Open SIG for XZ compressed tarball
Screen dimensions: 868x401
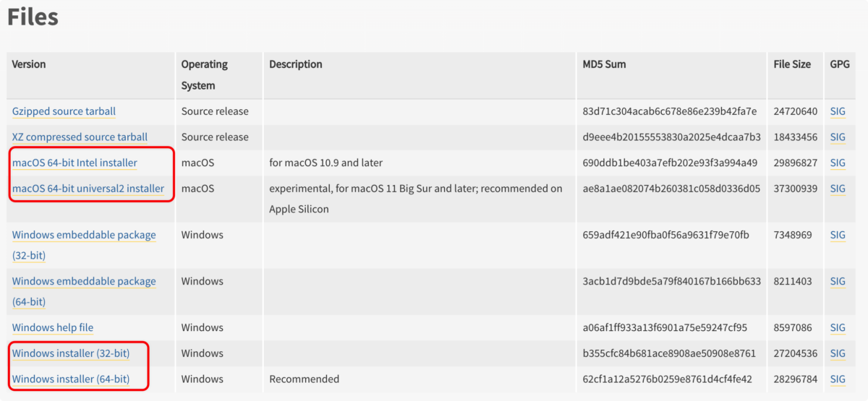point(838,137)
